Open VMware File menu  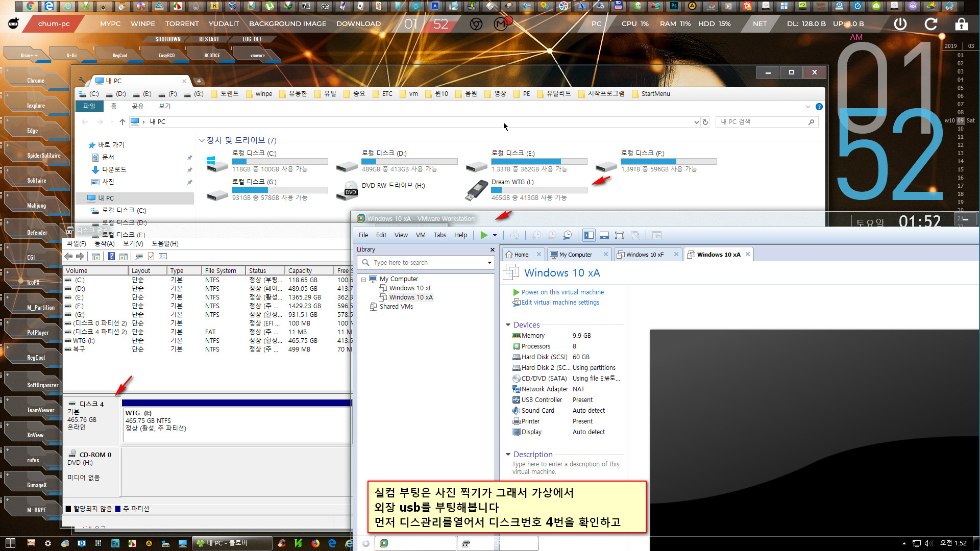pos(363,235)
